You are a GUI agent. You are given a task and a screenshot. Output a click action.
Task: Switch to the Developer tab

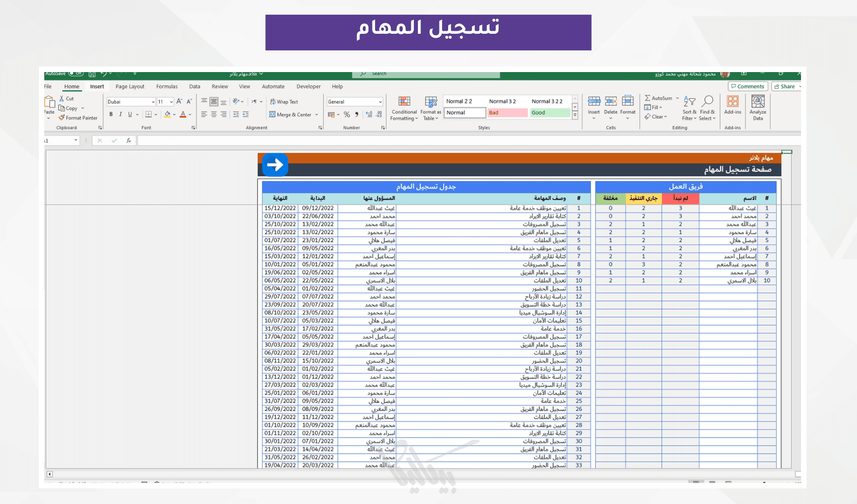point(309,87)
